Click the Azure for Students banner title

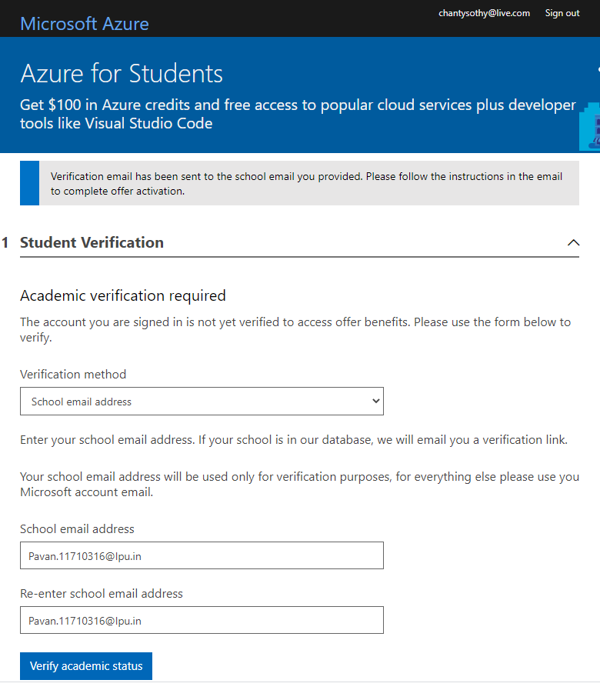122,73
